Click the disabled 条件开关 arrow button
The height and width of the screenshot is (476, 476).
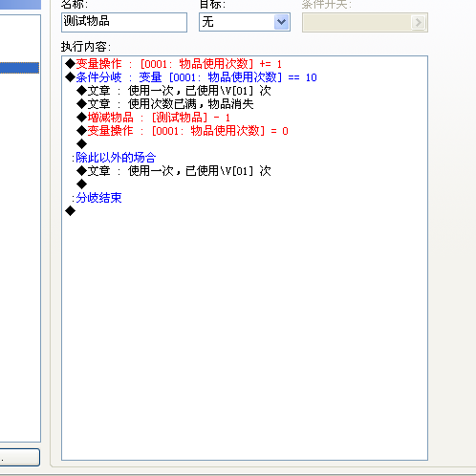pyautogui.click(x=418, y=22)
